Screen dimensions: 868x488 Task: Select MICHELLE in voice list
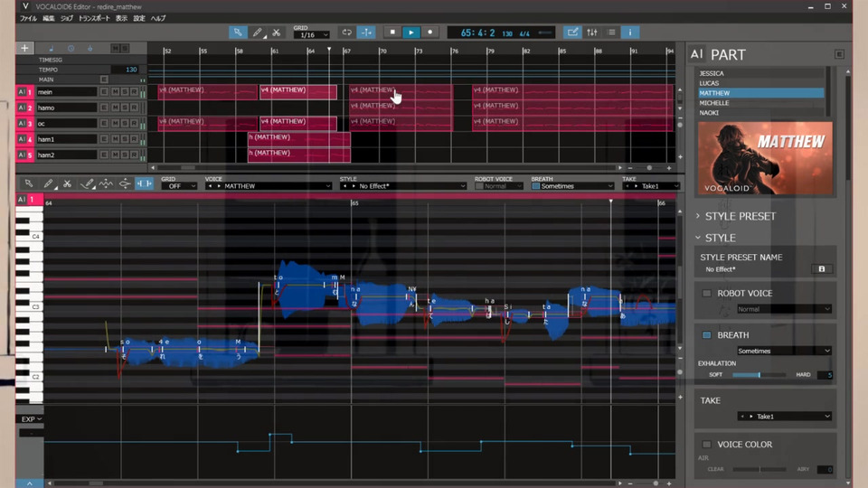pyautogui.click(x=760, y=103)
